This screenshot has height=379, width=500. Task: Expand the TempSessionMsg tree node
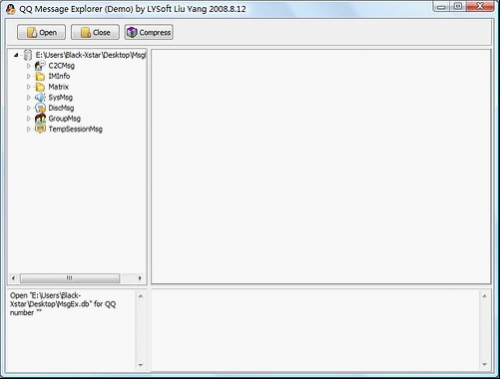[29, 129]
